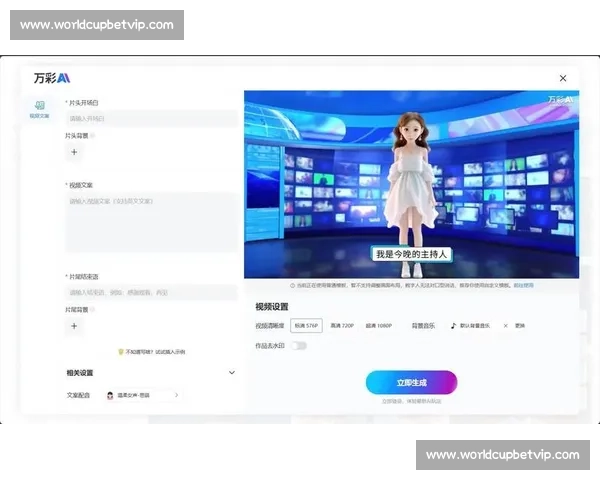The image size is (600, 480).
Task: Click the 作品去水印 label
Action: point(270,346)
